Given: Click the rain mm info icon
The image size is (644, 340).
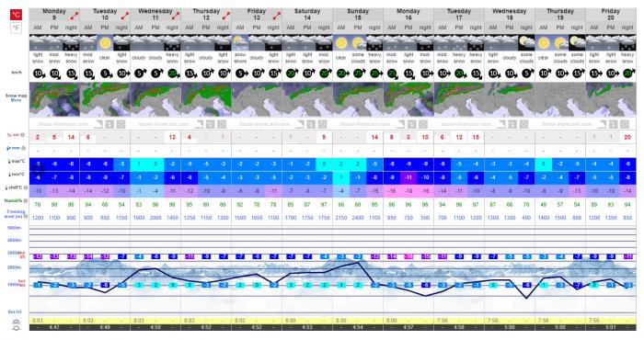Looking at the screenshot, I should (23, 148).
